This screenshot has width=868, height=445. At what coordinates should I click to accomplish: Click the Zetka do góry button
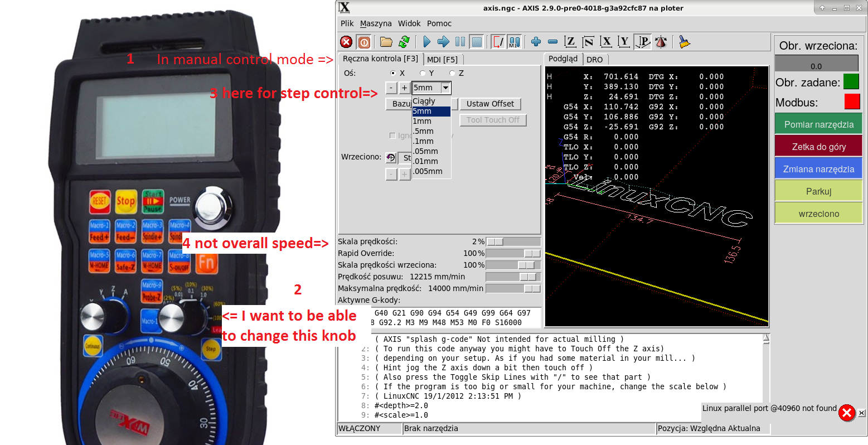point(819,147)
